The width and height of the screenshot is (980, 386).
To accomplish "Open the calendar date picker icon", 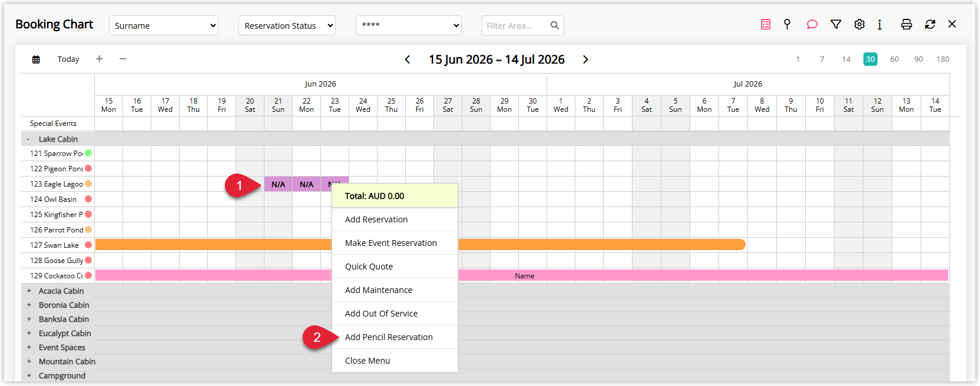I will tap(36, 59).
